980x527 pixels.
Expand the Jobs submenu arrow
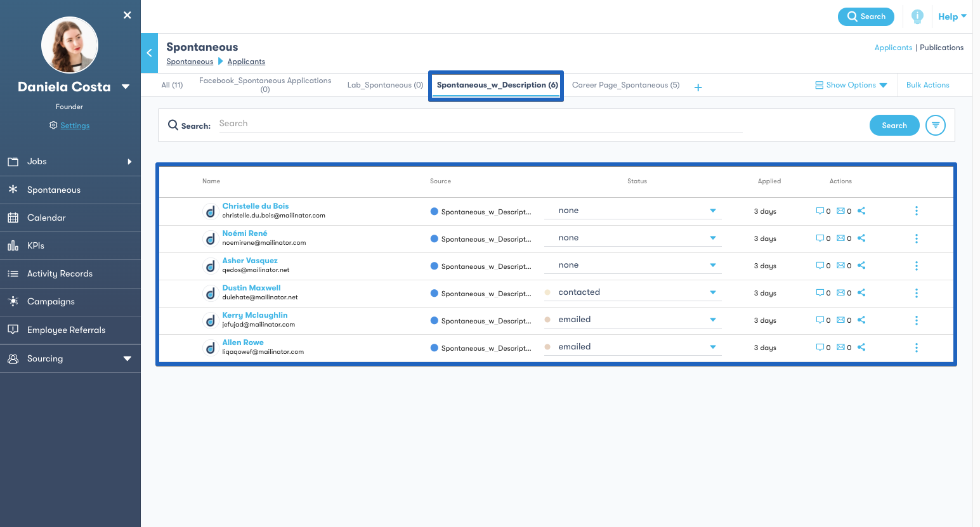coord(129,162)
